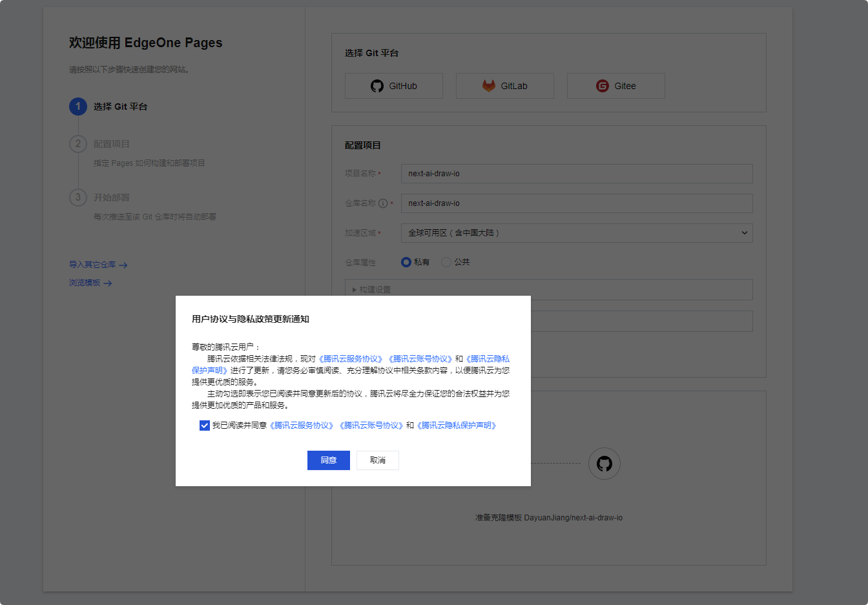Click the 仓库名称 input field
868x605 pixels.
click(577, 203)
